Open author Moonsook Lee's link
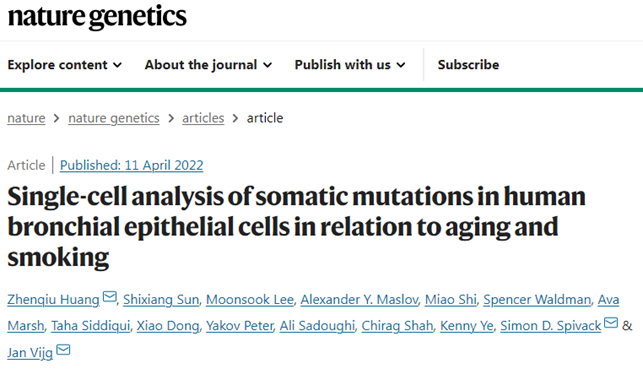Viewport: 643px width, 369px height. click(250, 300)
